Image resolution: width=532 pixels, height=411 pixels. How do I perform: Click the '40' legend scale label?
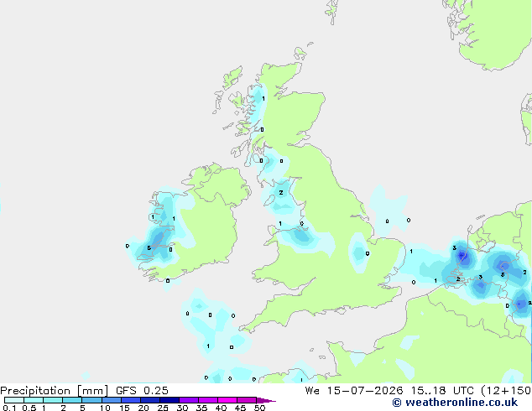coord(221,408)
